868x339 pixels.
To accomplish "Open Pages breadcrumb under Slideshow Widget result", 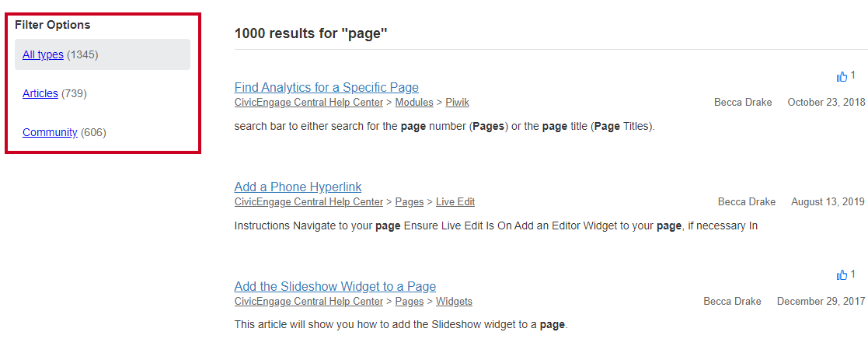I will tap(409, 302).
